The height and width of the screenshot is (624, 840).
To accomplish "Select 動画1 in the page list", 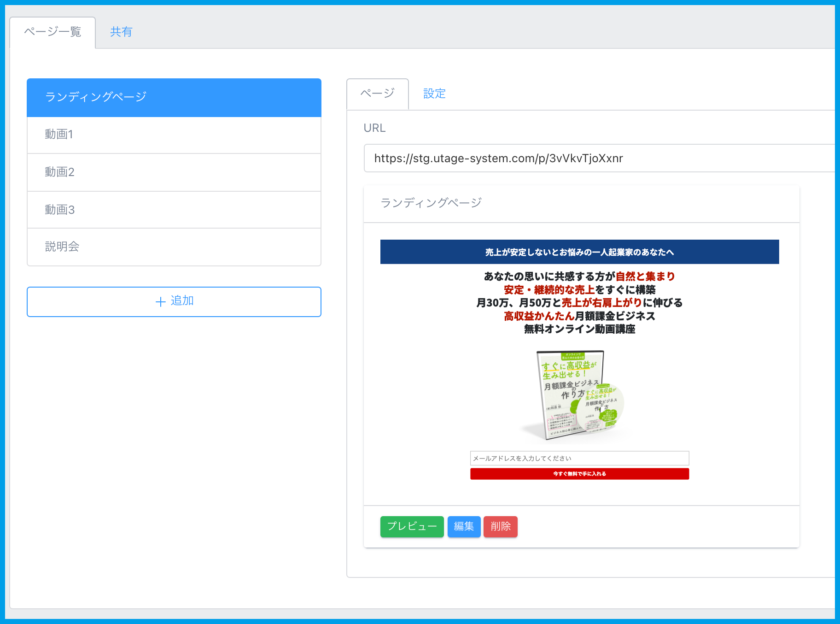I will [x=174, y=135].
